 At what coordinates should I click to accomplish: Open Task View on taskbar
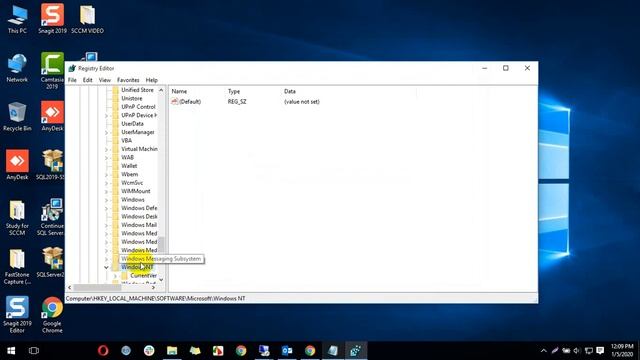[x=34, y=351]
